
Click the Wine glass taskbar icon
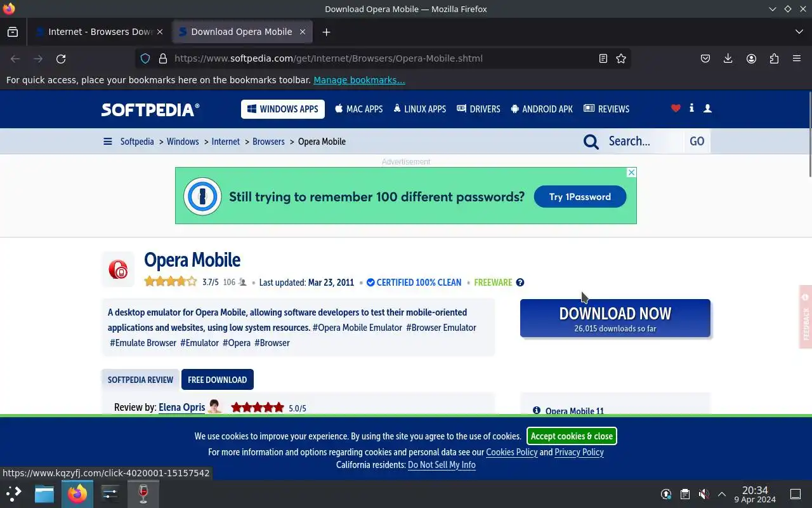pyautogui.click(x=143, y=493)
